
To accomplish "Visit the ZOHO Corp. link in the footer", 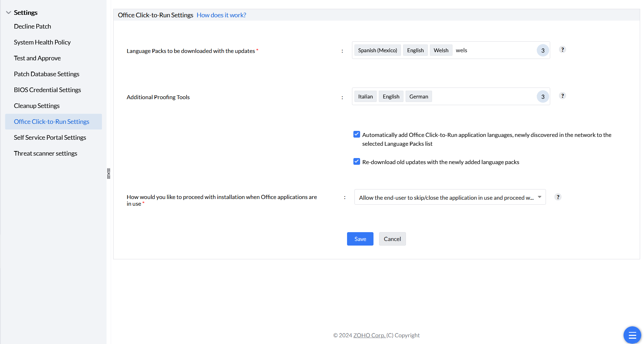I will tap(369, 335).
